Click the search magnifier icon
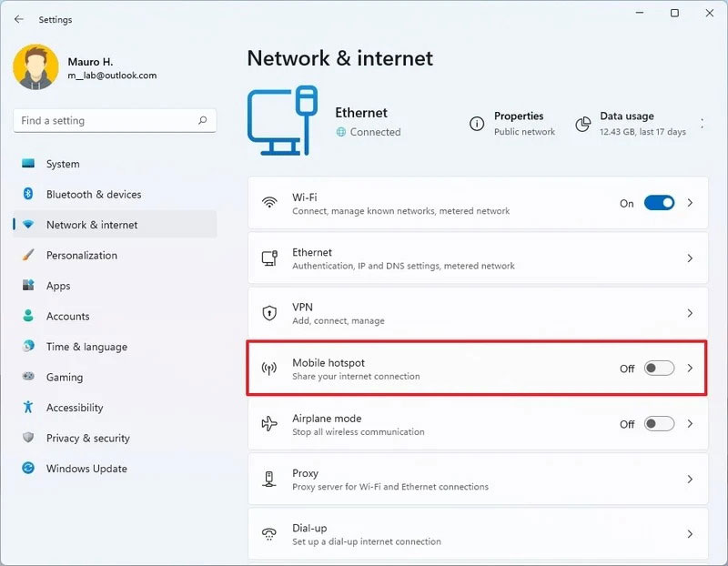This screenshot has width=728, height=566. (x=202, y=120)
